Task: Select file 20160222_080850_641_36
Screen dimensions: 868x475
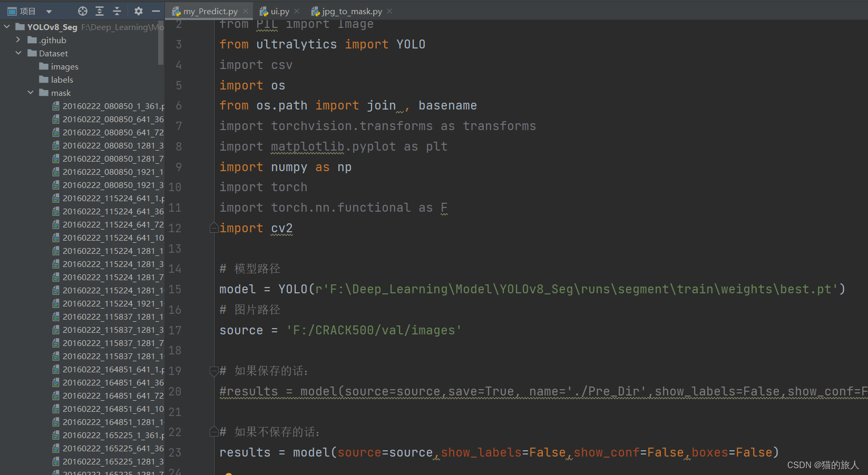Action: pos(113,119)
